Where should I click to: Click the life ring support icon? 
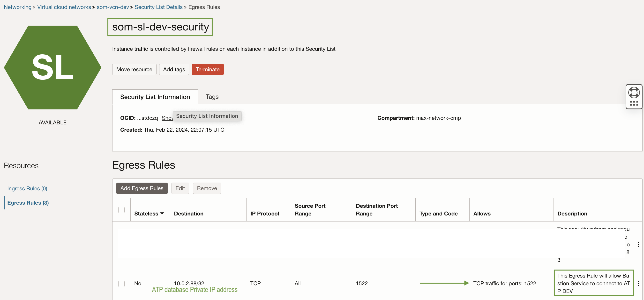634,93
